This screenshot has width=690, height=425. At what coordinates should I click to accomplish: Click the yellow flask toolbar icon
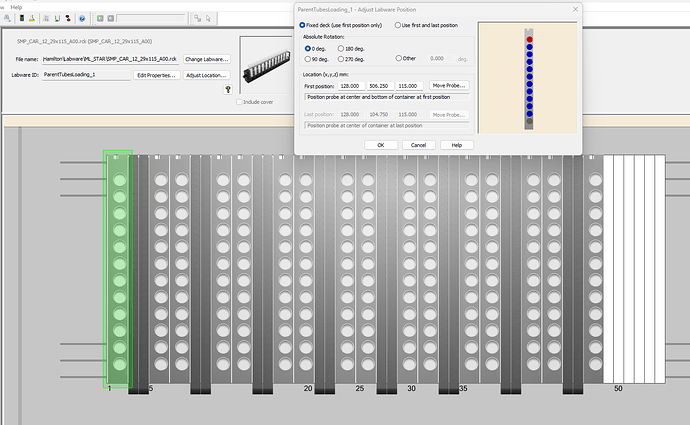click(x=32, y=18)
